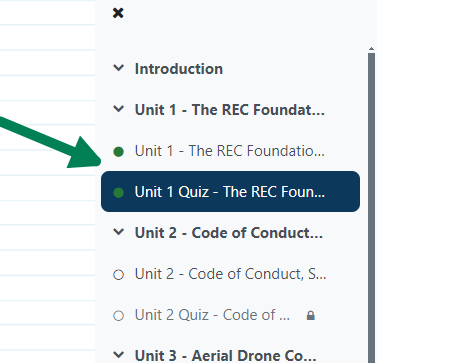Close the course index drawer with the X icon
The image size is (467, 363).
(118, 13)
